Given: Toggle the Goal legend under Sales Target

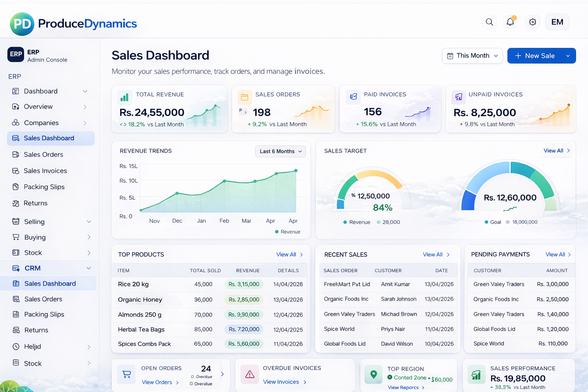Looking at the screenshot, I should (486, 222).
